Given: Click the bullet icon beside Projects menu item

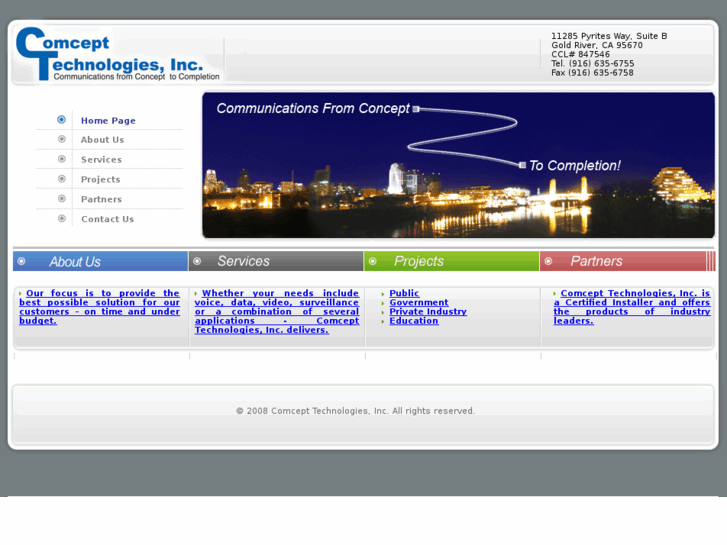Looking at the screenshot, I should [62, 179].
